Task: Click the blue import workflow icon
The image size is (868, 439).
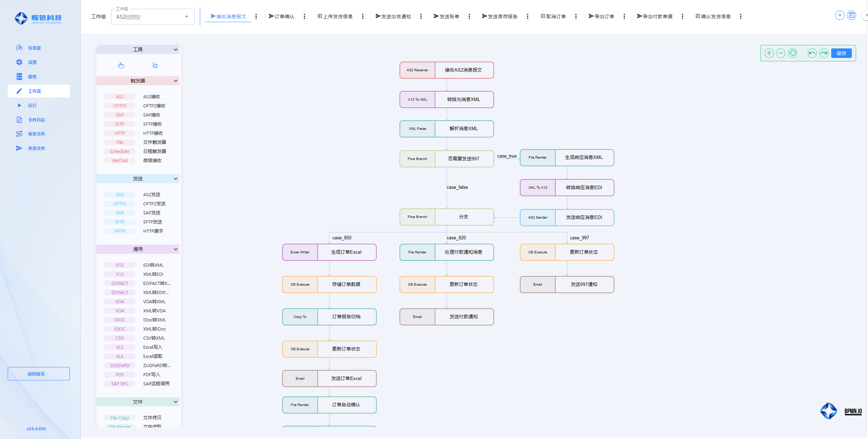Action: pyautogui.click(x=852, y=15)
